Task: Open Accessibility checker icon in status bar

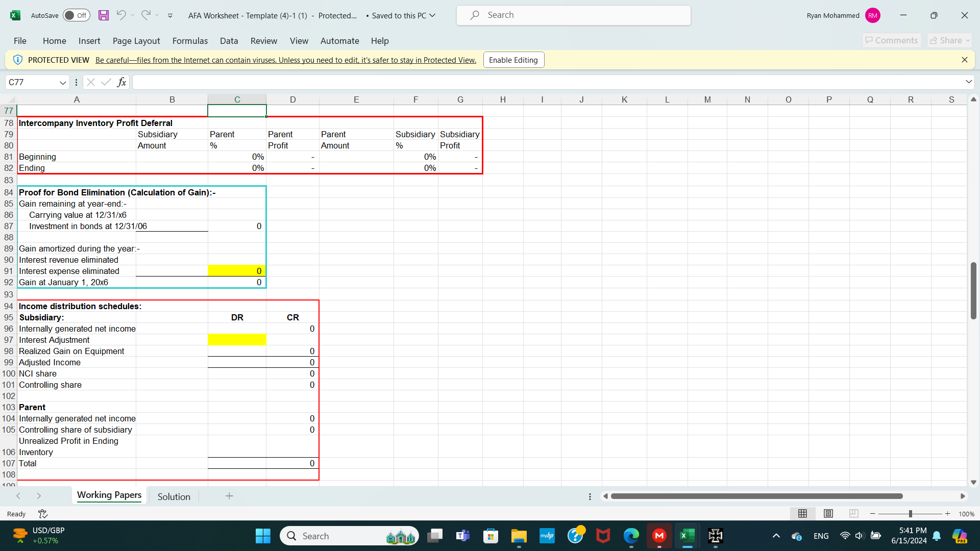Action: pos(43,514)
